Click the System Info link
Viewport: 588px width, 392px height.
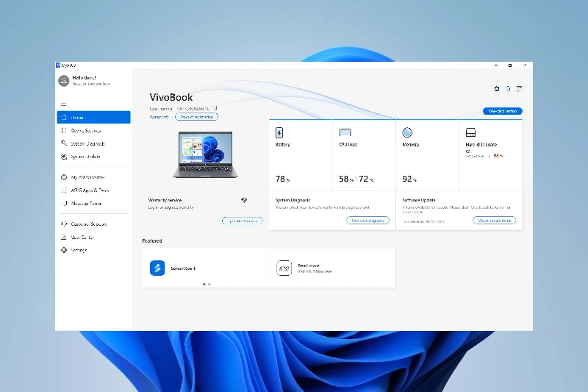pos(159,117)
